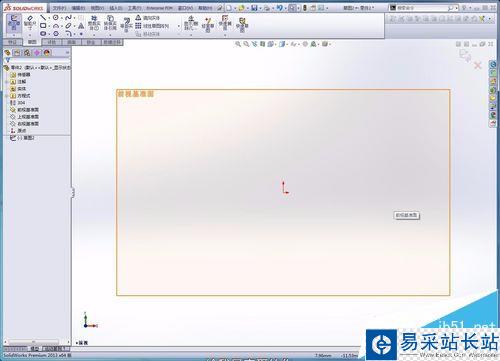Select the Corner Rectangle tool
Screen dimensions: 500x361
[x=43, y=25]
